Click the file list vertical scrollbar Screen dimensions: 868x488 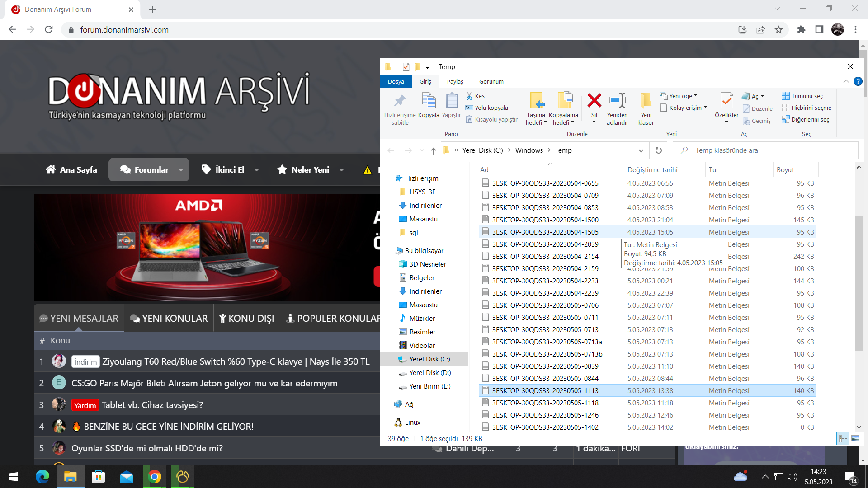(859, 284)
